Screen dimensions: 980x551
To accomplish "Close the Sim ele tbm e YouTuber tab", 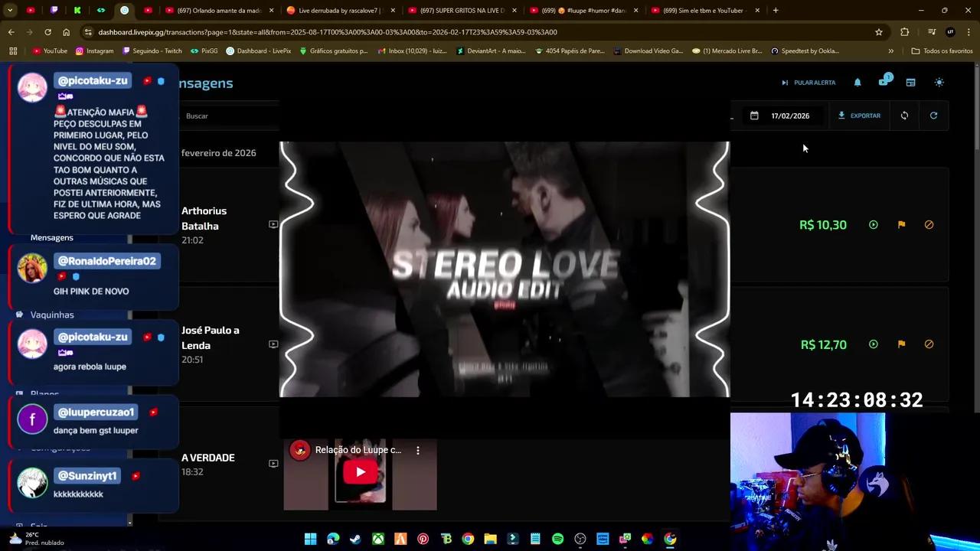I will point(757,11).
